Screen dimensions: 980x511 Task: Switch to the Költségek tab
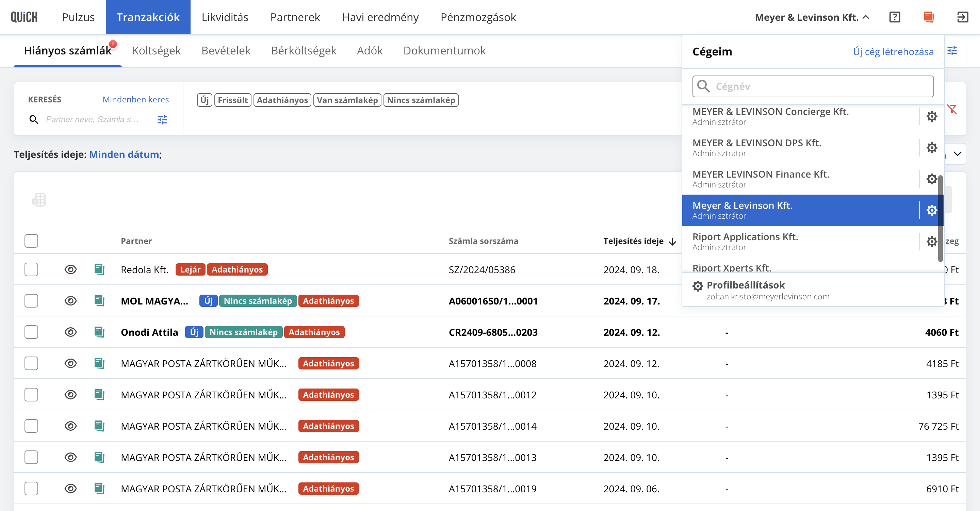[x=157, y=51]
